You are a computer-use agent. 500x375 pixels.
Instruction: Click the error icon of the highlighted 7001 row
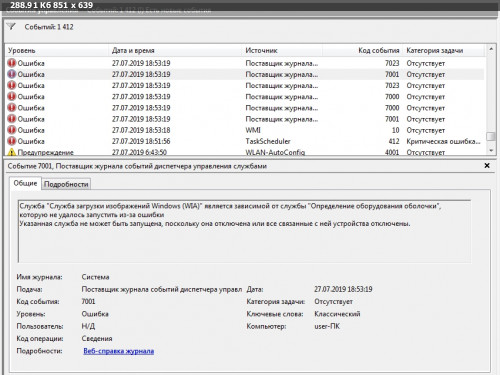point(12,74)
